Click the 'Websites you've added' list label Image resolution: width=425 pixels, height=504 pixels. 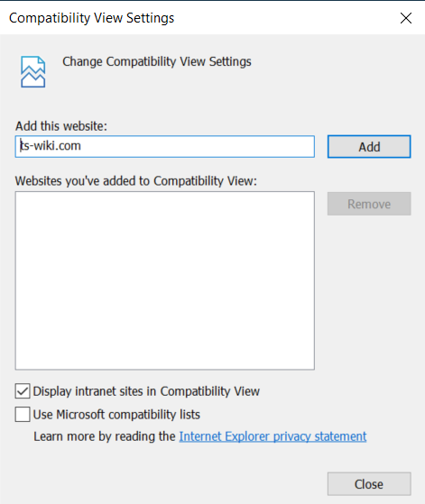(x=136, y=181)
